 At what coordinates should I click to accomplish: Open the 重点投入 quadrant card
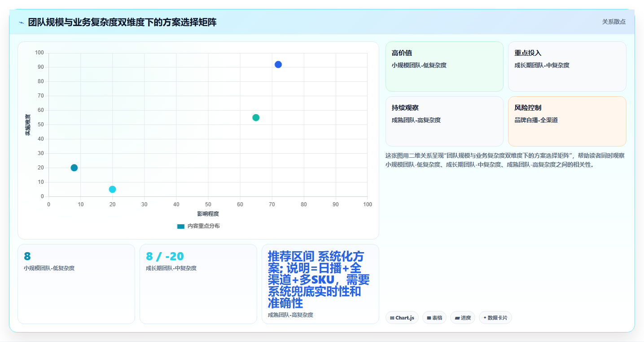[x=567, y=67]
